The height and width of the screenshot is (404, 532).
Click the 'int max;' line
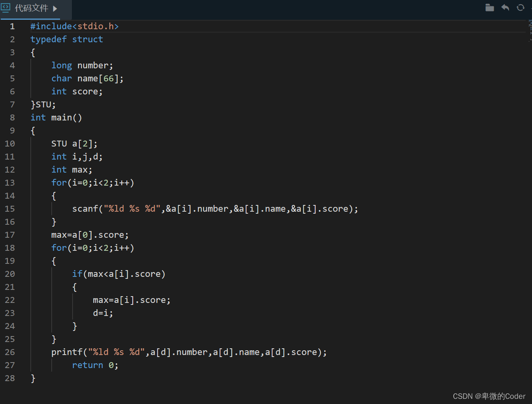(72, 169)
